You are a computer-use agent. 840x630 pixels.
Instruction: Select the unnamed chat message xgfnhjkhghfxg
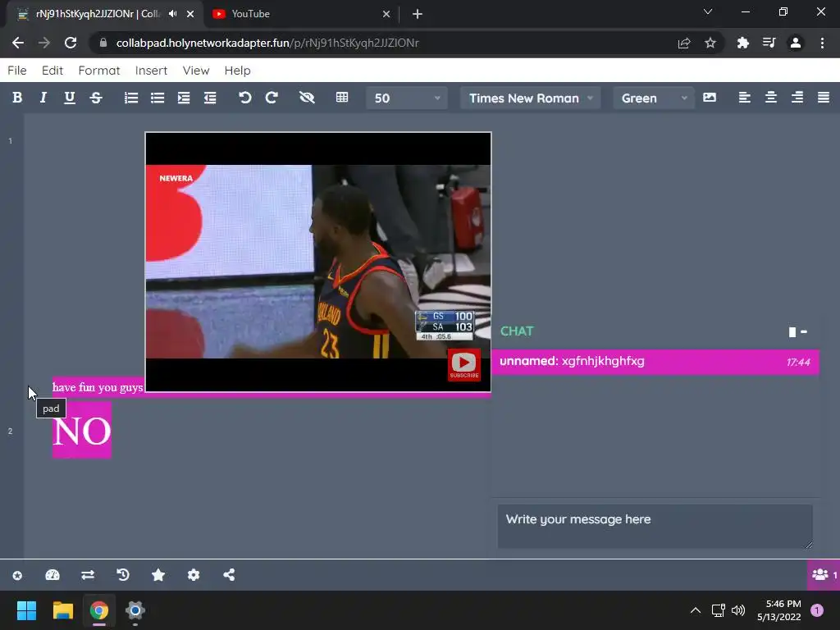pos(655,362)
